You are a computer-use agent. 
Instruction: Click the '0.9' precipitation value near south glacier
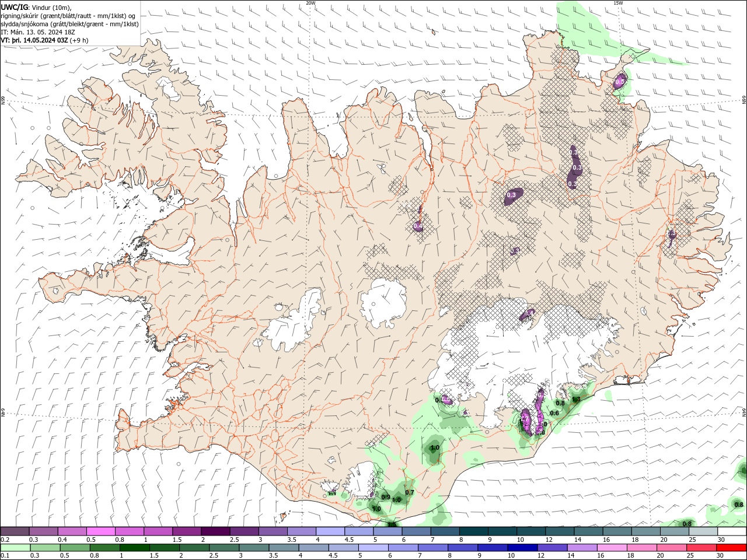click(x=386, y=497)
